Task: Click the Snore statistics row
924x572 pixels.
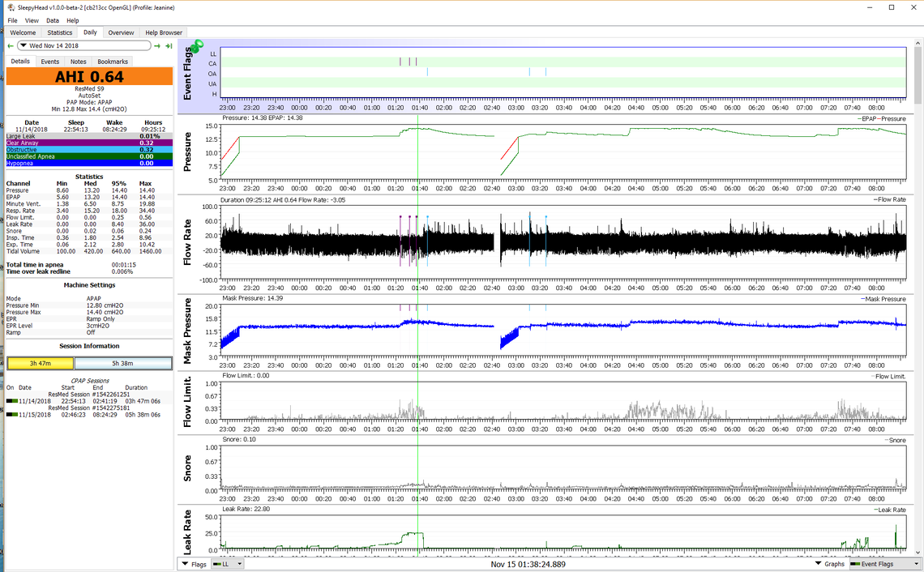Action: (89, 231)
